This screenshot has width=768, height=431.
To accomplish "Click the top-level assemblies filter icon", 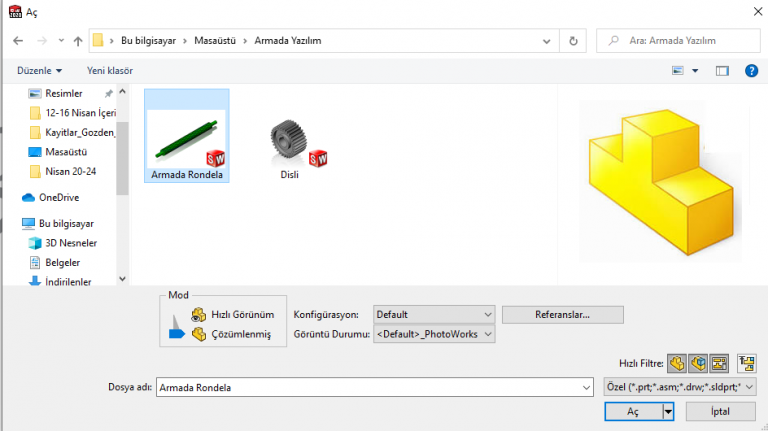I will pyautogui.click(x=746, y=363).
